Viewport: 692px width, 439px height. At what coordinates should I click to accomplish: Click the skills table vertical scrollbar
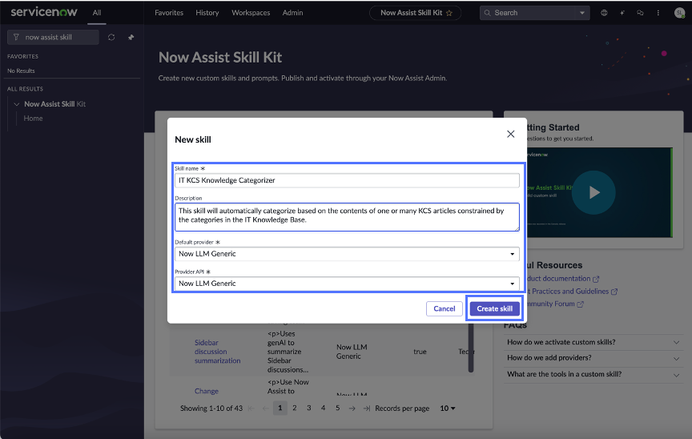click(x=471, y=348)
